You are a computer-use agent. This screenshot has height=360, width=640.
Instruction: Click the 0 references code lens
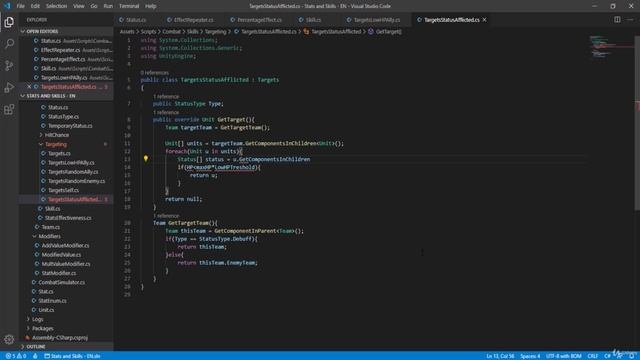pyautogui.click(x=154, y=72)
